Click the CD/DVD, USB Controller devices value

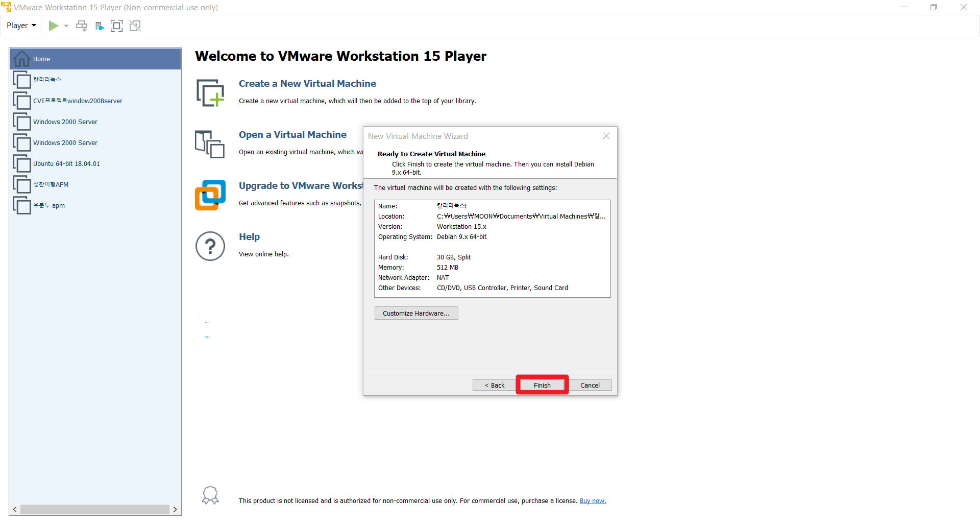tap(502, 288)
